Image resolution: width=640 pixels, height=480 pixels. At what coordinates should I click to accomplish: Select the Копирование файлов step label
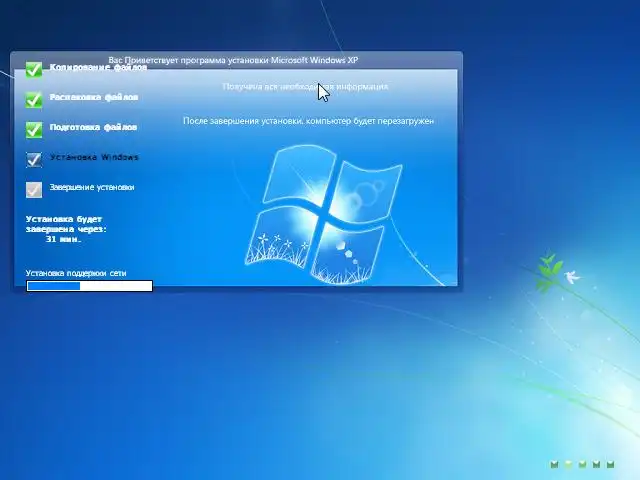(98, 67)
